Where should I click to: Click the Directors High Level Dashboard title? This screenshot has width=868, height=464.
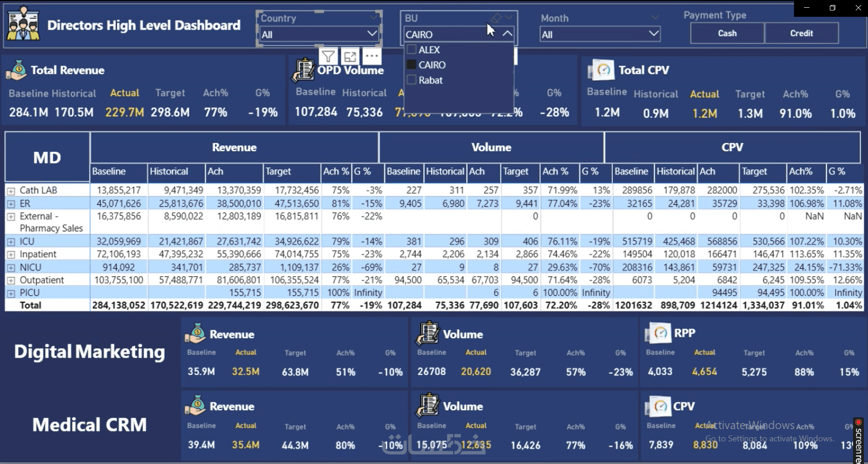click(144, 25)
